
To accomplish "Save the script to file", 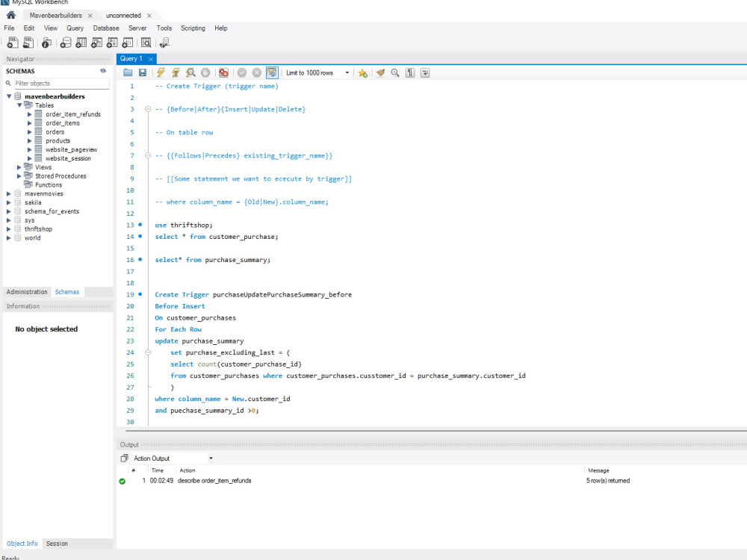I will pyautogui.click(x=143, y=73).
